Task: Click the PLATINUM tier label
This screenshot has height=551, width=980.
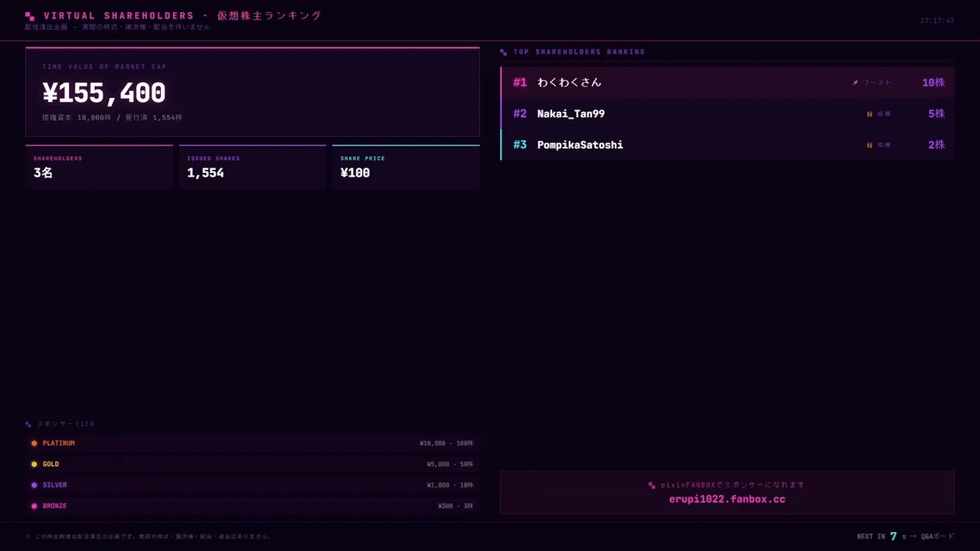Action: pos(59,443)
